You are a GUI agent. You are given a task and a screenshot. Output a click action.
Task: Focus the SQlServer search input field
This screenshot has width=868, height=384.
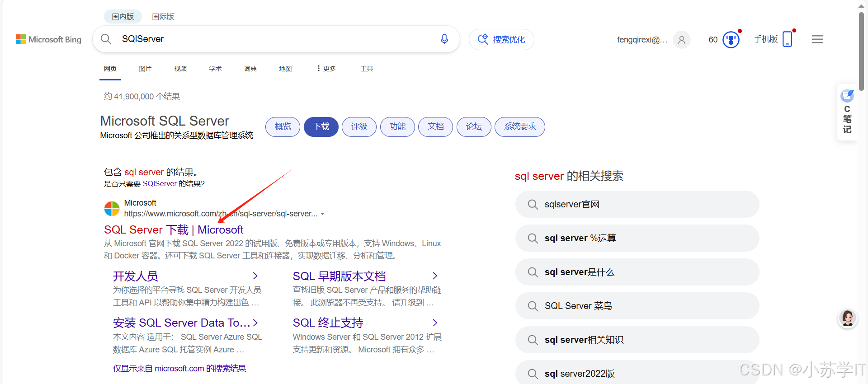pyautogui.click(x=276, y=39)
